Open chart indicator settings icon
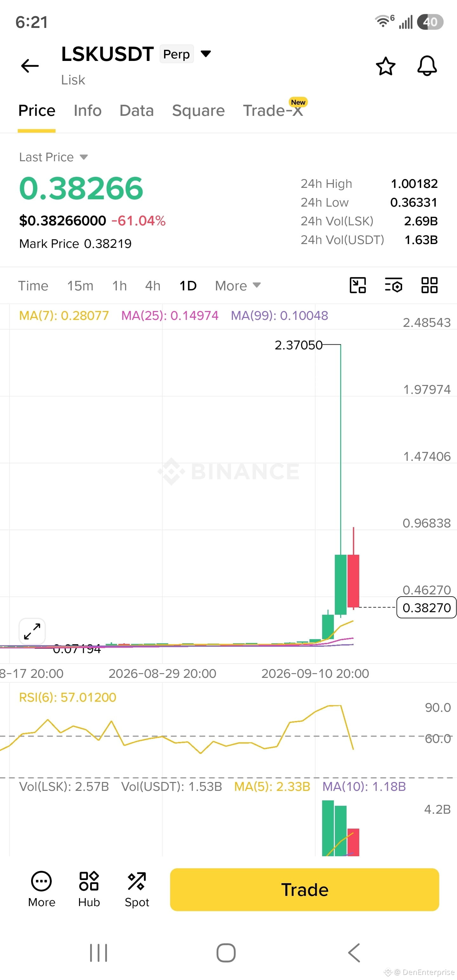The height and width of the screenshot is (980, 457). [x=394, y=285]
